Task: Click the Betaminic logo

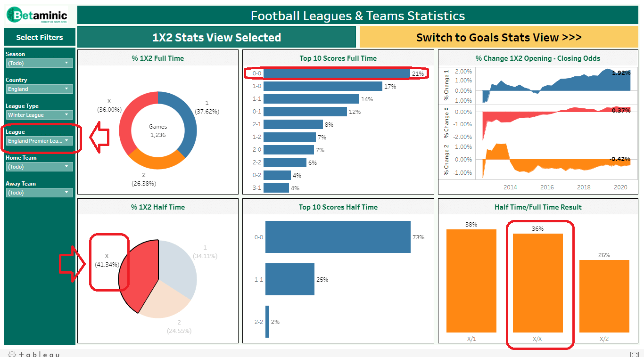Action: pyautogui.click(x=37, y=15)
